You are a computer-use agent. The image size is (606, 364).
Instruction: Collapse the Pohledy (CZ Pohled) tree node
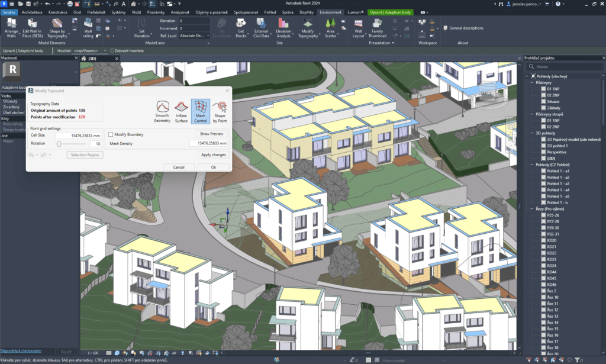coord(532,165)
